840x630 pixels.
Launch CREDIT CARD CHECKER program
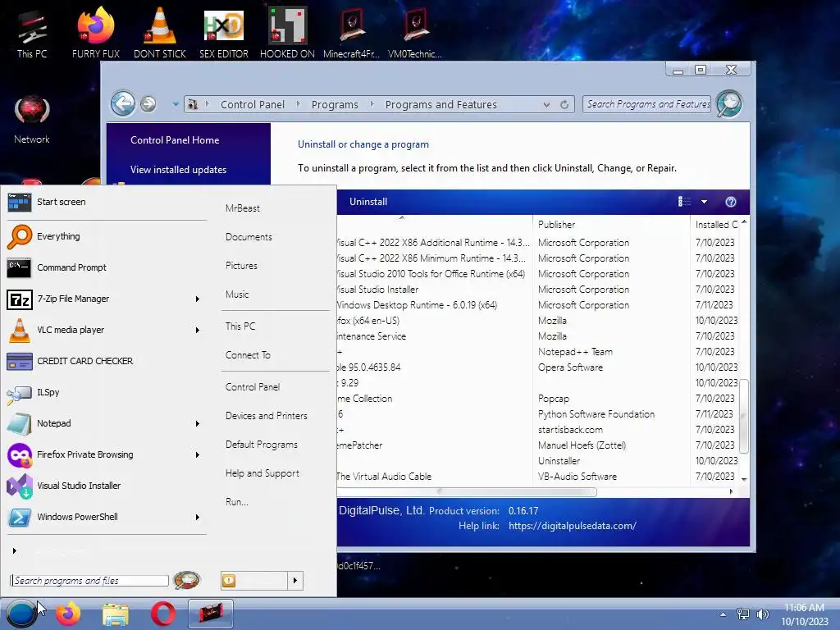pos(106,361)
